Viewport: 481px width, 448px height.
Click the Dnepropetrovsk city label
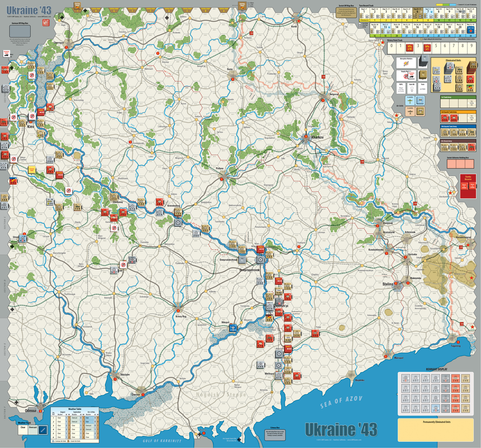click(x=249, y=270)
